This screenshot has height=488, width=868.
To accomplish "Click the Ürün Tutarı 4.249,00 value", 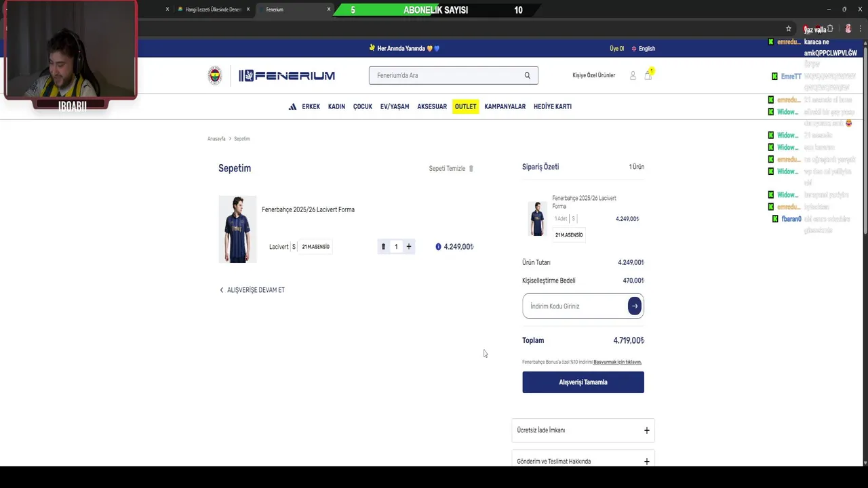I will click(631, 262).
